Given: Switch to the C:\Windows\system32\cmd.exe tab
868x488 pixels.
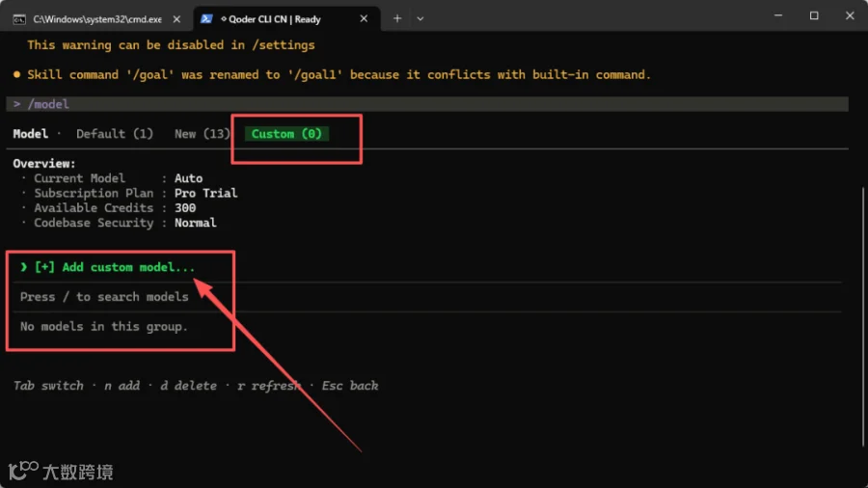Looking at the screenshot, I should coord(97,19).
